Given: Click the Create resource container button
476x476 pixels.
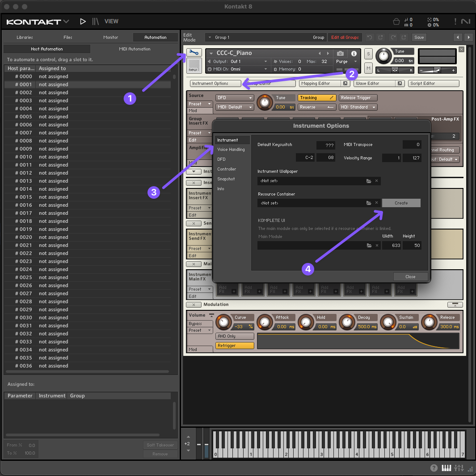Looking at the screenshot, I should click(401, 203).
